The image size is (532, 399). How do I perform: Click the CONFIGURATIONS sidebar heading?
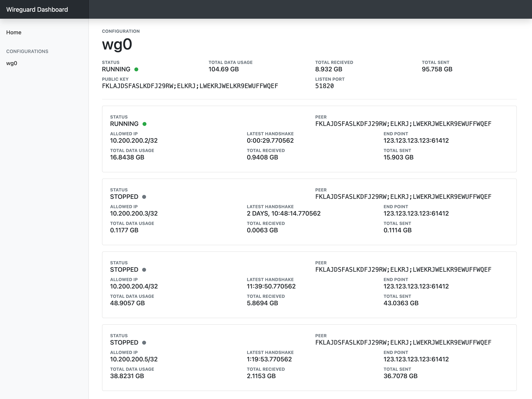27,51
